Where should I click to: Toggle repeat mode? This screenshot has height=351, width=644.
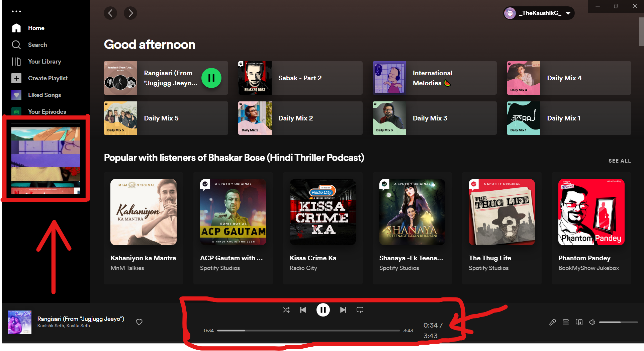click(x=360, y=310)
